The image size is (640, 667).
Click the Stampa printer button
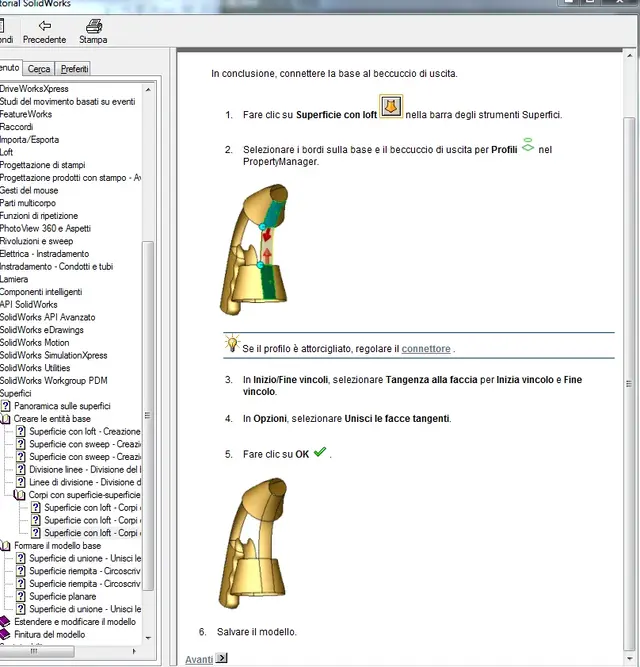[x=93, y=32]
